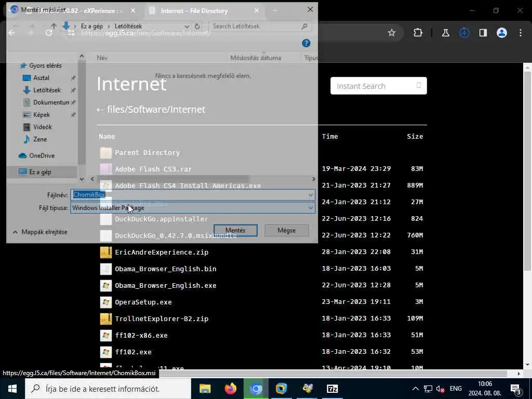Show hidden system tray icons chevron
The height and width of the screenshot is (399, 532).
415,389
